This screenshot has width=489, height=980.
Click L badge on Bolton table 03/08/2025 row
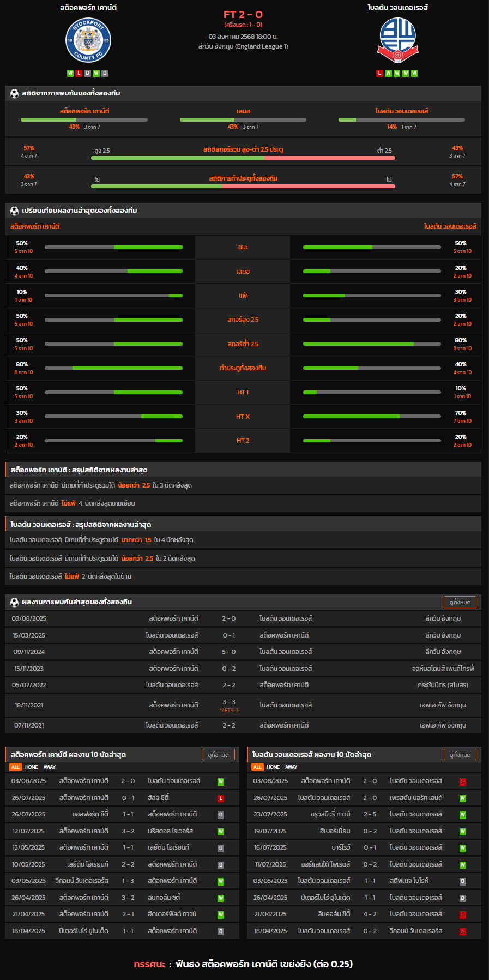click(463, 781)
